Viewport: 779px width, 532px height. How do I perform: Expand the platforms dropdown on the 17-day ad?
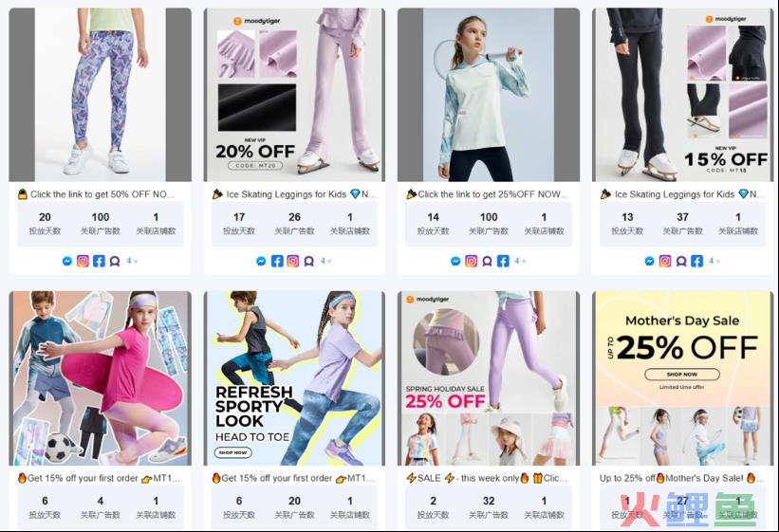325,261
